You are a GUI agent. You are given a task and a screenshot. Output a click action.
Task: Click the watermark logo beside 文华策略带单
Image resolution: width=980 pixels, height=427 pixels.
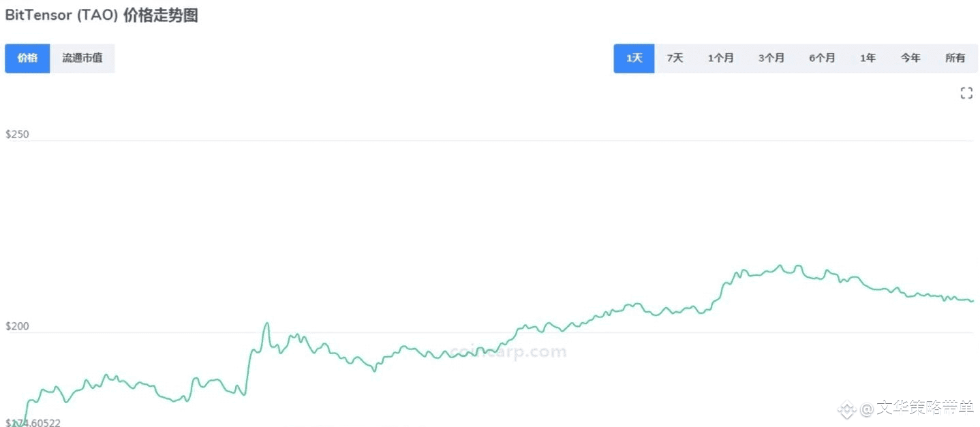(x=846, y=409)
